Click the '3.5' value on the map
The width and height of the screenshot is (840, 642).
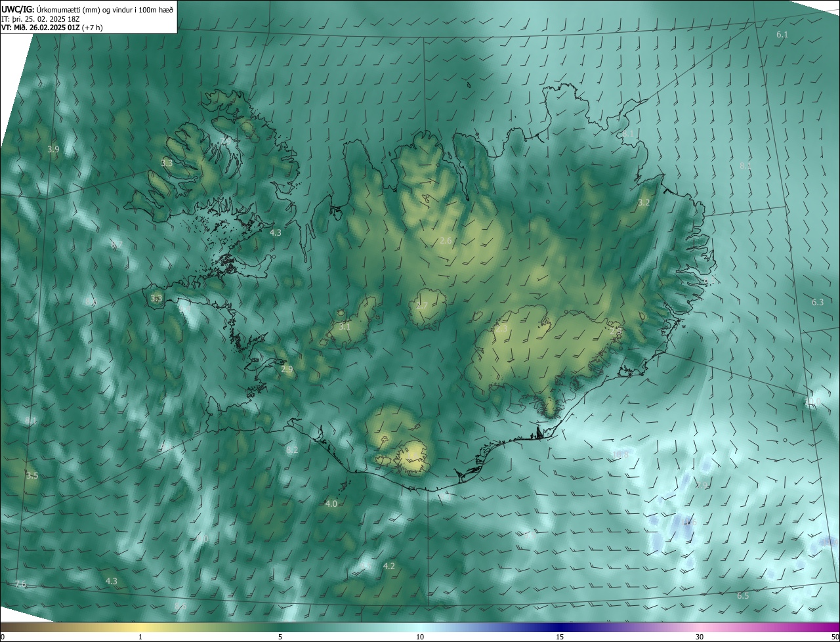click(32, 475)
